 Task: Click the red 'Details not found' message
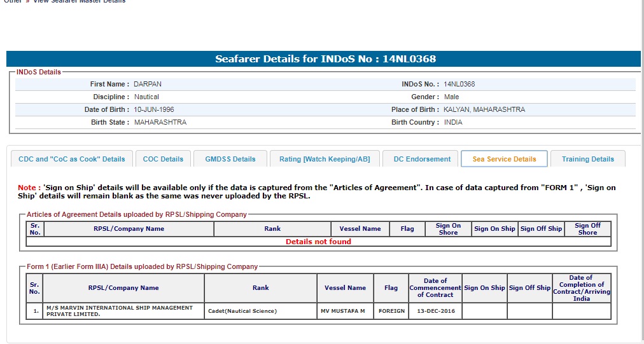318,242
